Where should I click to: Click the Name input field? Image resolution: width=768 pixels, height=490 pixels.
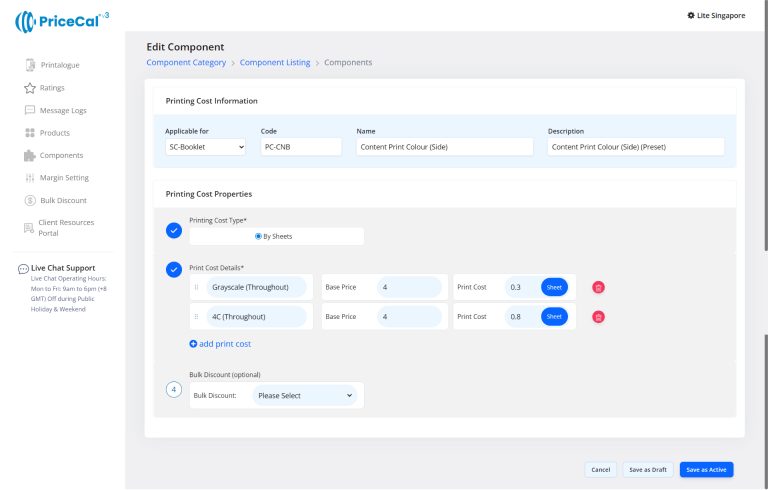coord(446,147)
